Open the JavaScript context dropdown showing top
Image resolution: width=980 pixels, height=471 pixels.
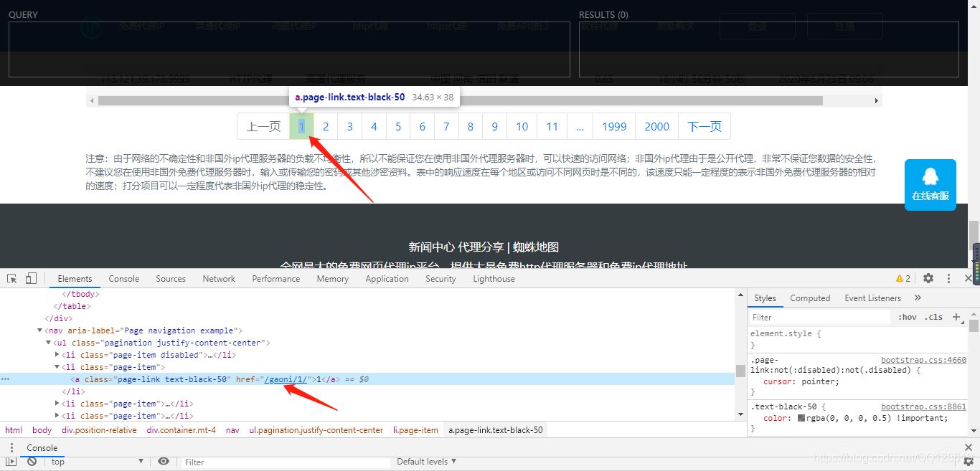pyautogui.click(x=93, y=462)
